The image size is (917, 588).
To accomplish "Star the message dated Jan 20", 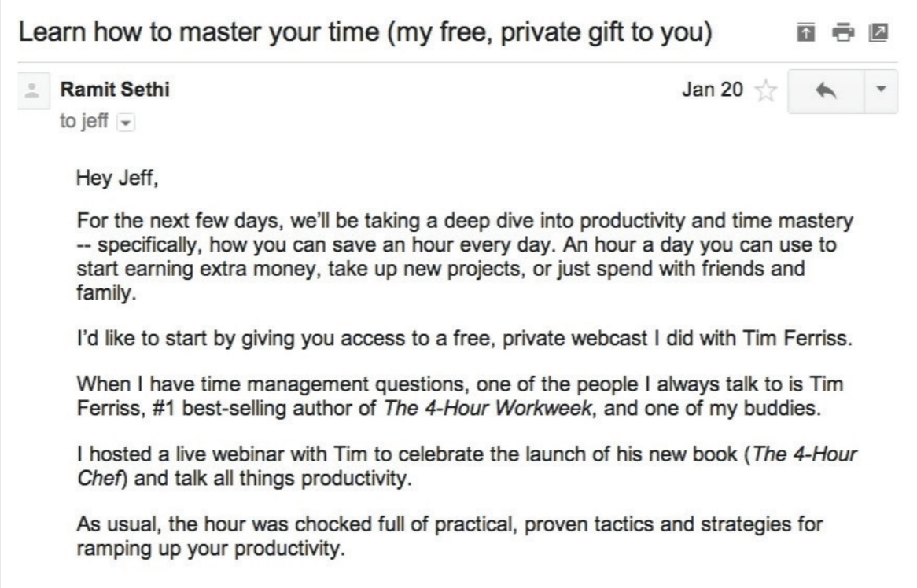I will click(765, 90).
